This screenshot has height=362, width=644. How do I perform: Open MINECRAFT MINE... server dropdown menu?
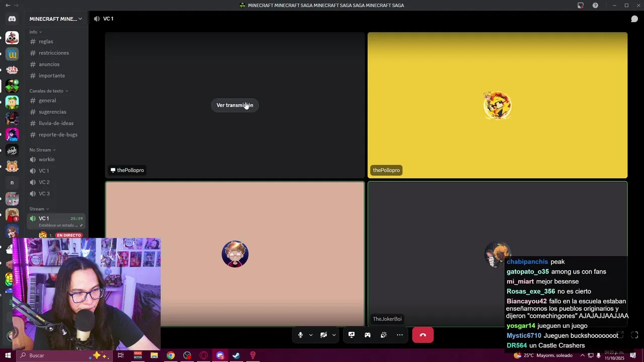pos(55,19)
